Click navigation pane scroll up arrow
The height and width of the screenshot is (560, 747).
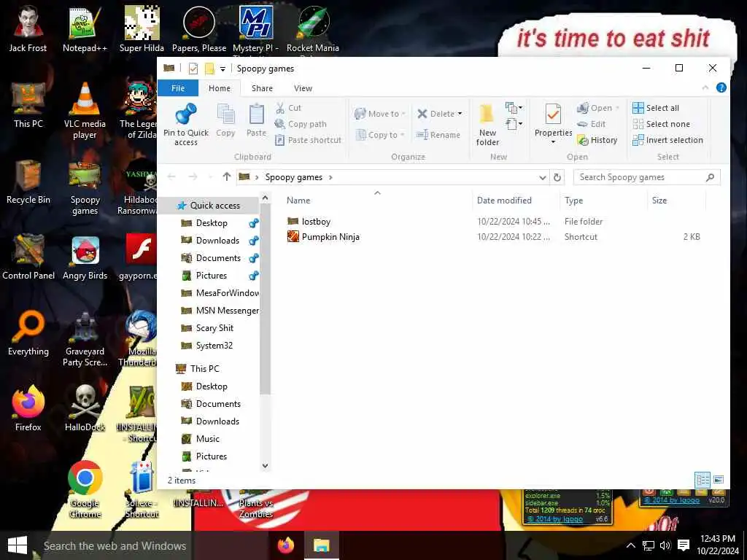pos(266,197)
